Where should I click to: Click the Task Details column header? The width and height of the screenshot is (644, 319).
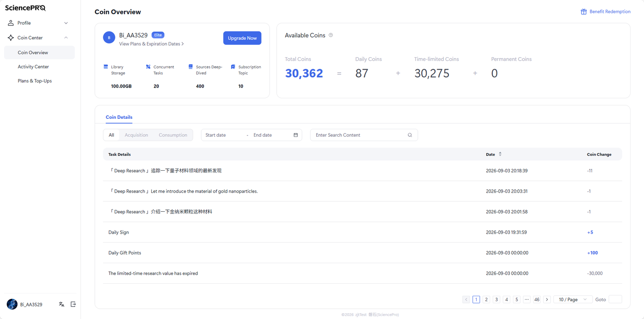pos(119,154)
